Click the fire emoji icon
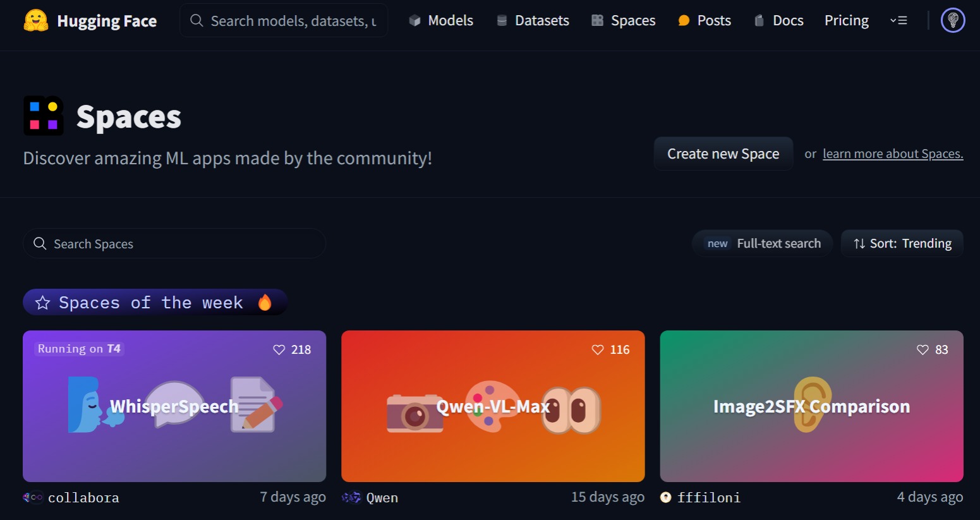Viewport: 980px width, 520px height. pyautogui.click(x=265, y=303)
